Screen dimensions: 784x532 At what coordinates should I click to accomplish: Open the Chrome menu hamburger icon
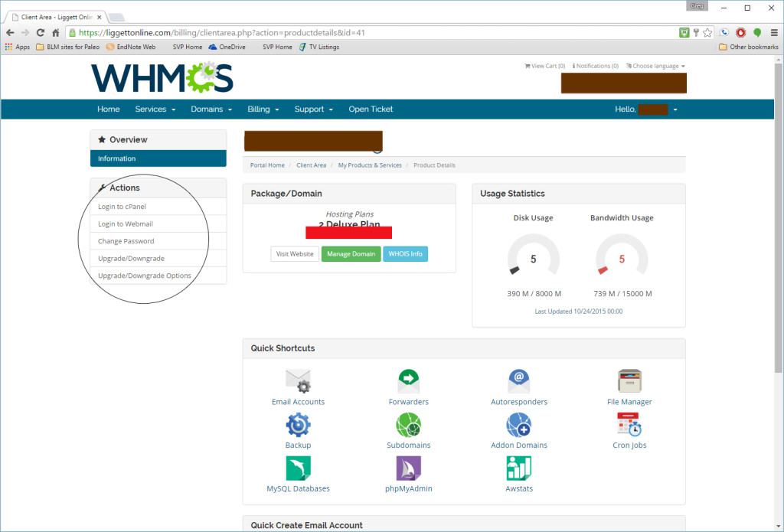tap(774, 32)
